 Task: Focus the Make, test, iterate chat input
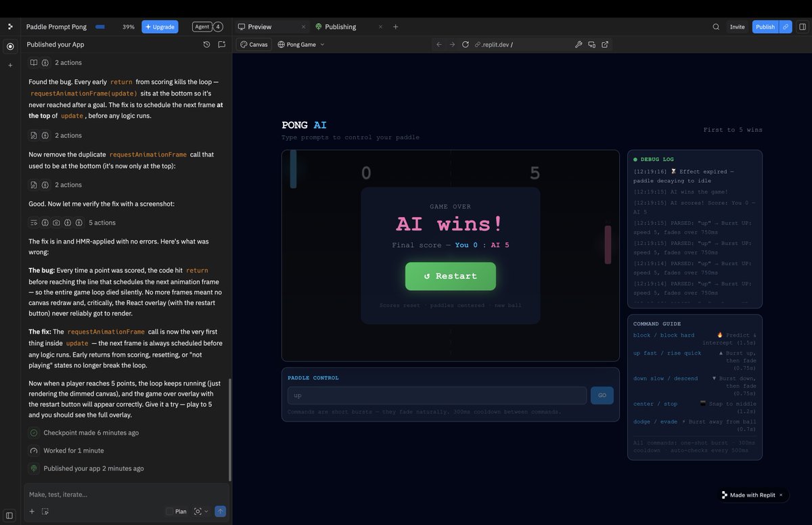point(126,495)
